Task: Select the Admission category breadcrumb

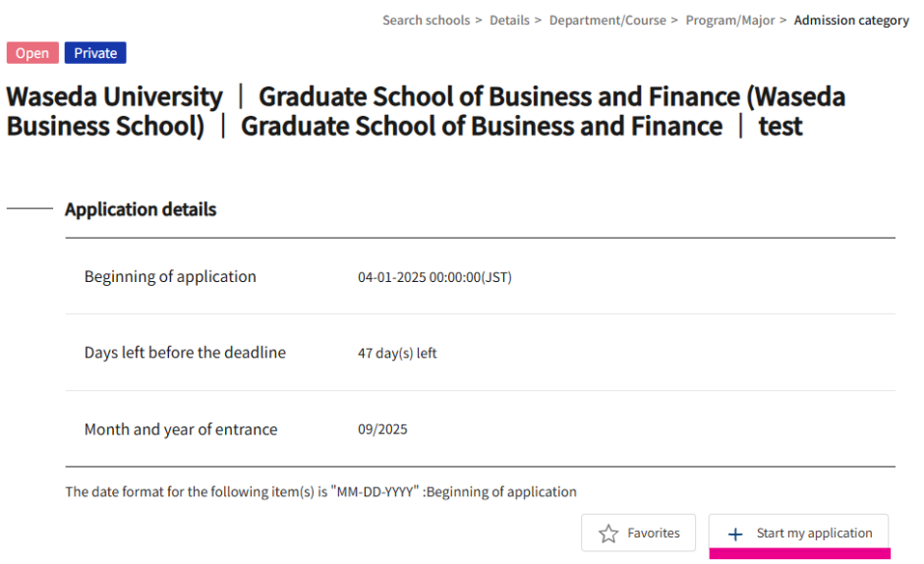Action: pos(851,20)
